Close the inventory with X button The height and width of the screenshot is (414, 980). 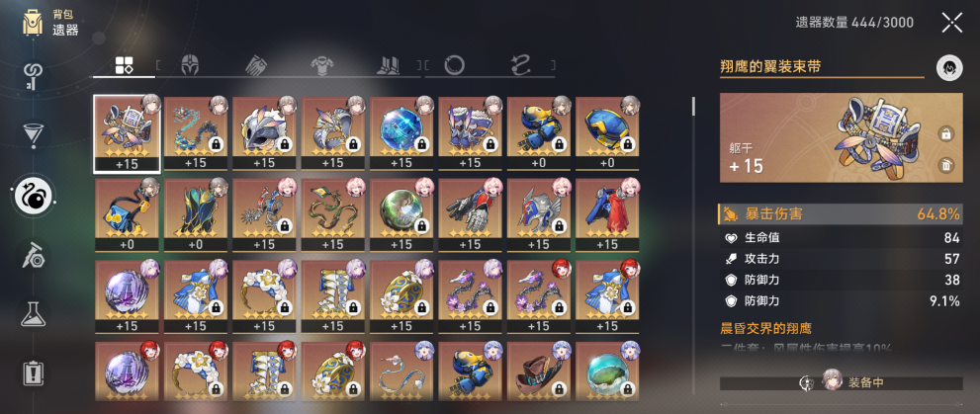(952, 23)
